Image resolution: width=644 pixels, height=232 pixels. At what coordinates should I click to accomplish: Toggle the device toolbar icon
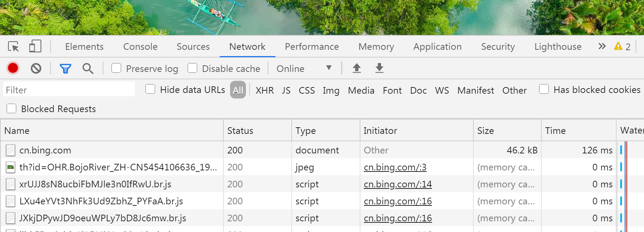click(35, 46)
